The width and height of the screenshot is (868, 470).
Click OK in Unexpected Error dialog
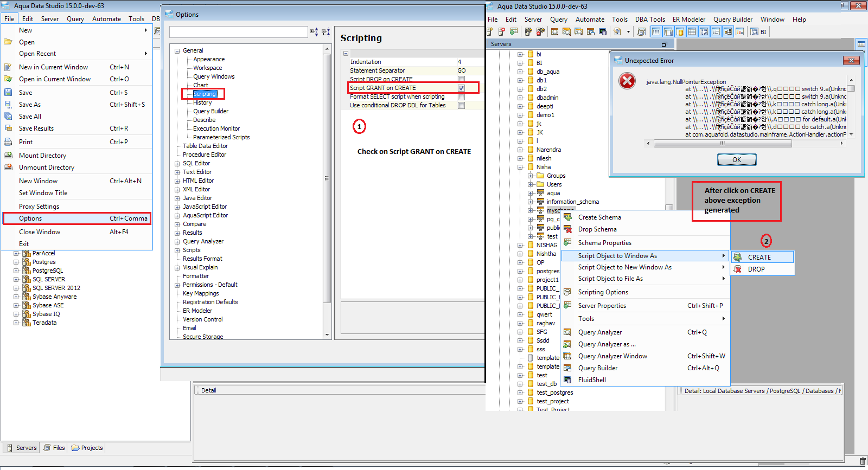pyautogui.click(x=737, y=159)
